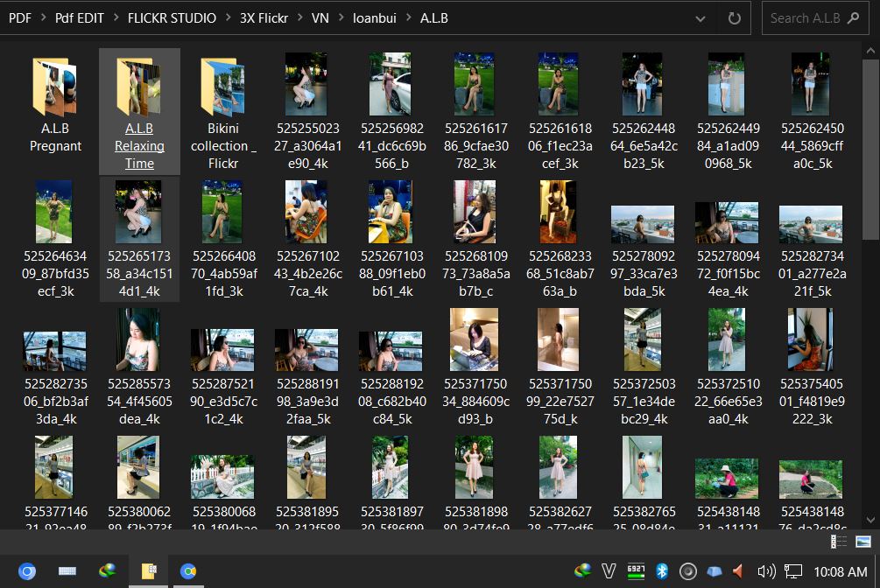880x588 pixels.
Task: Click in the Search A.L.B field
Action: pyautogui.click(x=804, y=18)
